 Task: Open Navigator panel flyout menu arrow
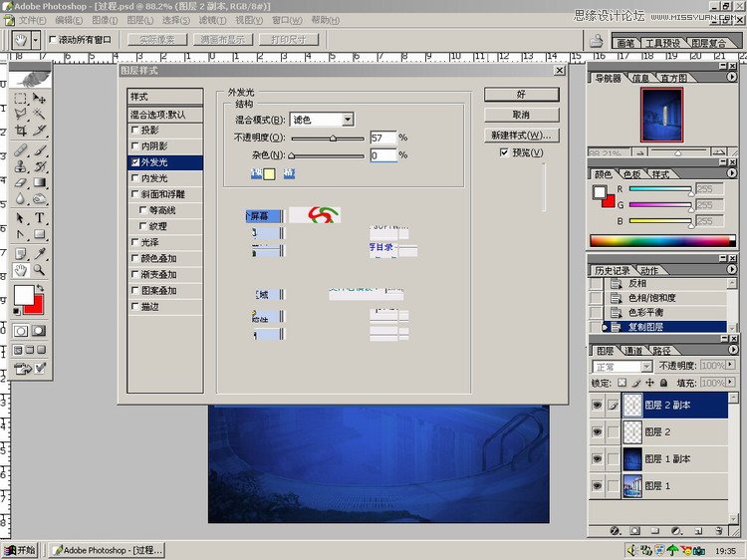click(732, 77)
